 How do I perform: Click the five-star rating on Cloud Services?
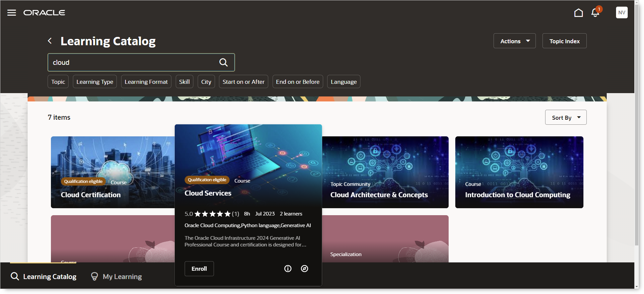212,214
